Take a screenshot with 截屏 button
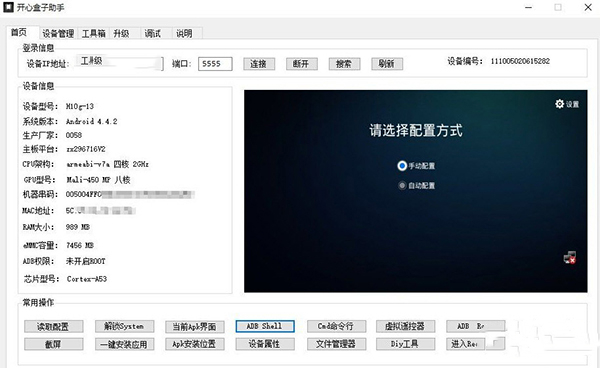The image size is (600, 368). (x=53, y=344)
